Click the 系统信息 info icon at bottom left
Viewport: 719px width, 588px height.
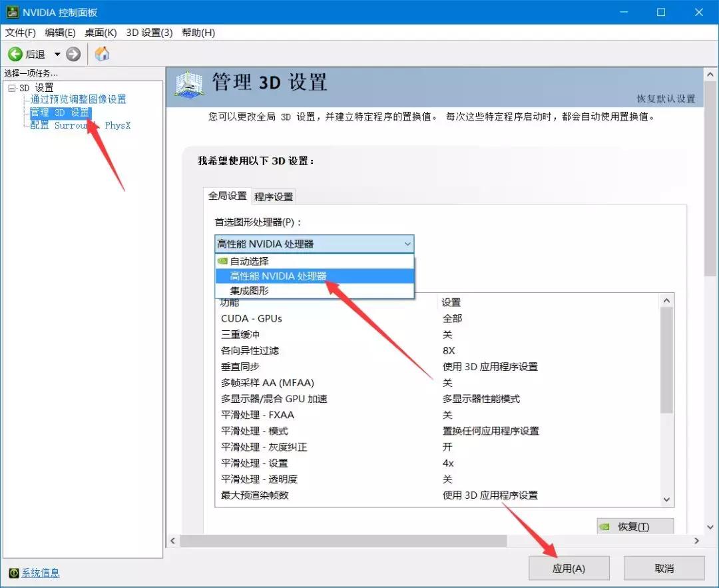[14, 573]
